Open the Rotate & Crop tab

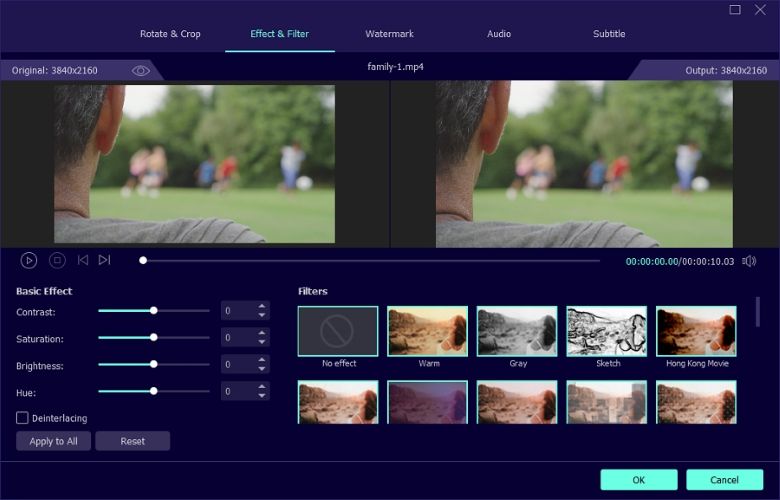pos(170,34)
